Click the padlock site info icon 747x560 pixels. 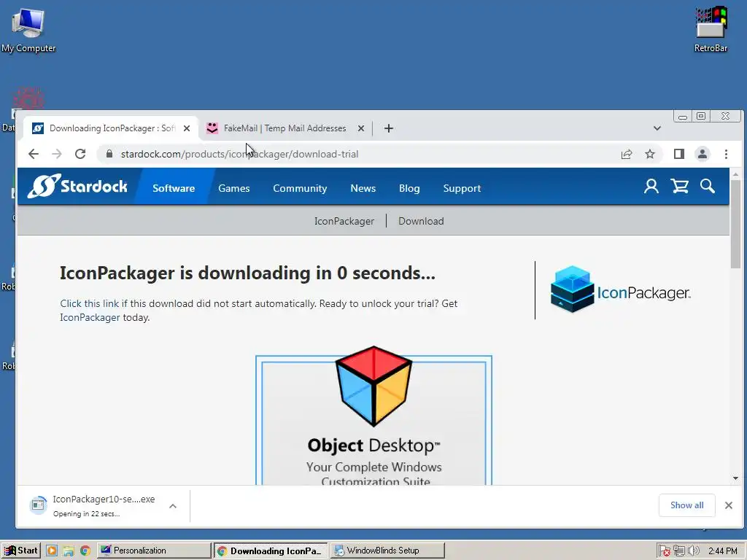click(109, 154)
